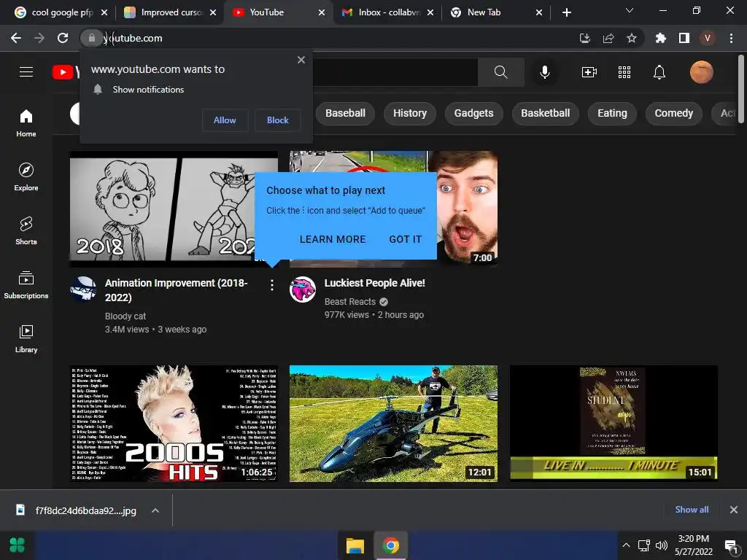Open Shorts in the sidebar
The image size is (747, 560).
26,230
